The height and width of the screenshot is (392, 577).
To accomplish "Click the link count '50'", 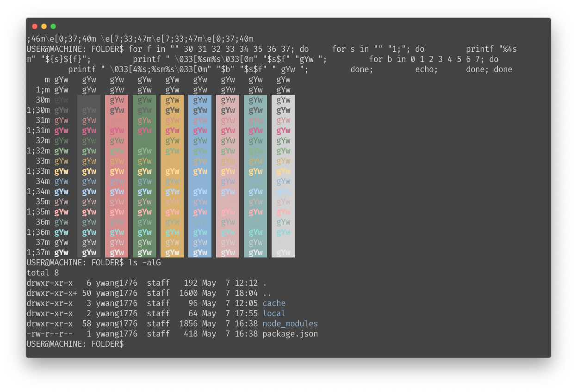I will point(87,293).
